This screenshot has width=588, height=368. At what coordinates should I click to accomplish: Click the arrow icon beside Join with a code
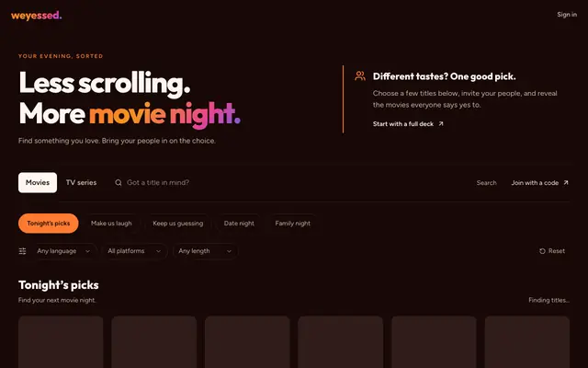click(x=566, y=182)
